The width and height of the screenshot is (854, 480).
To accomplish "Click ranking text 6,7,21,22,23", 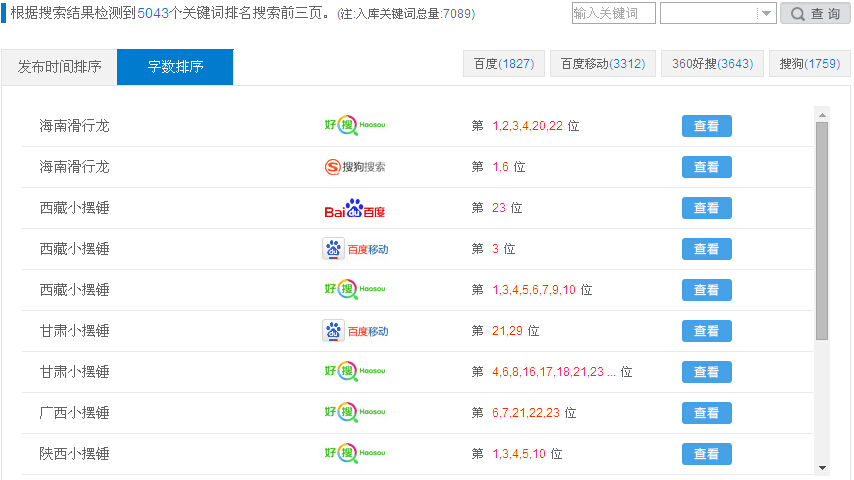I will coord(526,413).
